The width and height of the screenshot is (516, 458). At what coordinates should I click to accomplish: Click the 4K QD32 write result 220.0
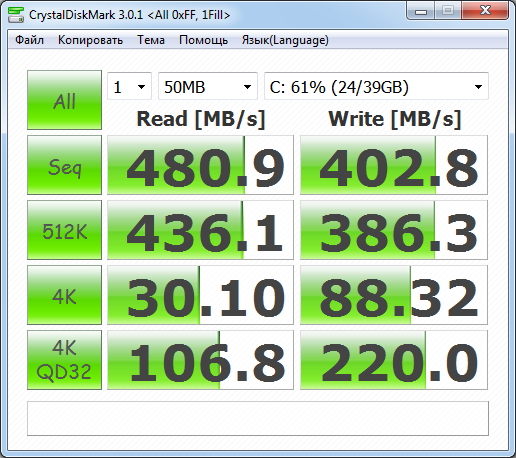[394, 360]
